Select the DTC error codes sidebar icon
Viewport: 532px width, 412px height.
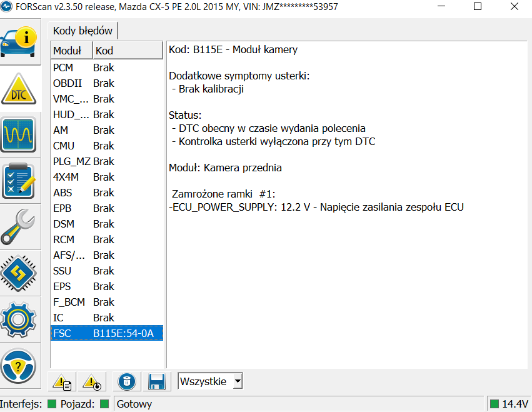coord(19,89)
